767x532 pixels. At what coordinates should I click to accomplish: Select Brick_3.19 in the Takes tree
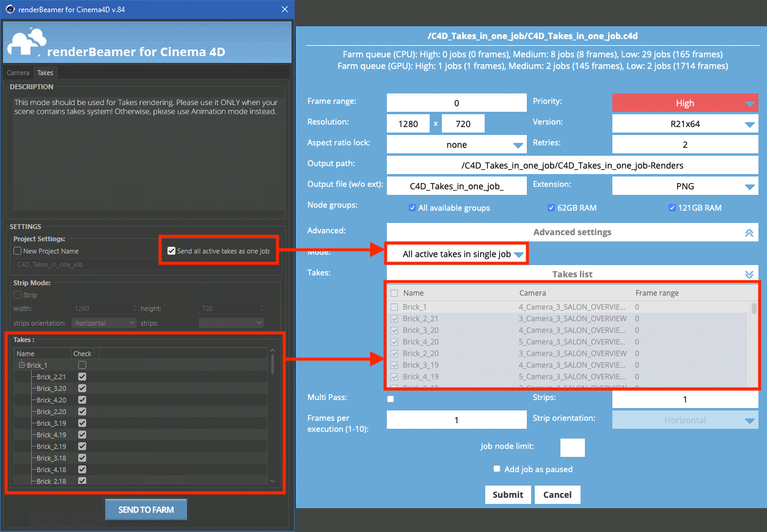tap(51, 423)
